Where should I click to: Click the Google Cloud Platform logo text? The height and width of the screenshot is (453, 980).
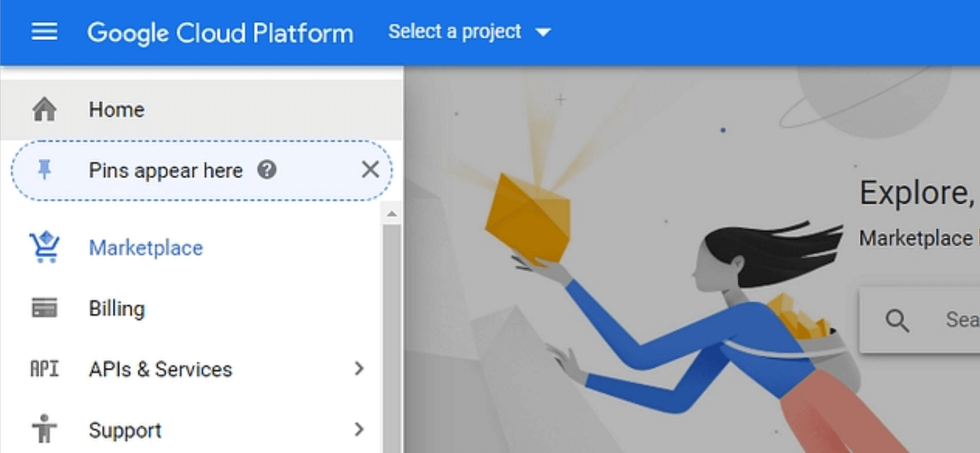(x=220, y=33)
